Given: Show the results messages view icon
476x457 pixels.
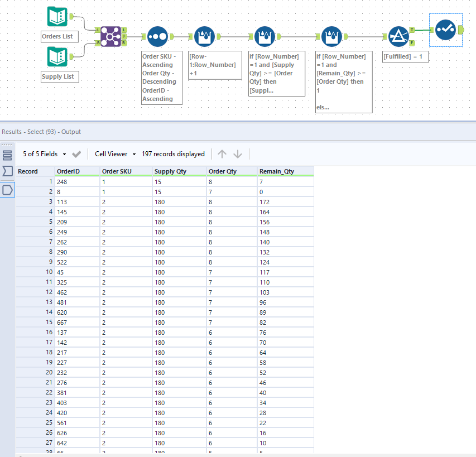Looking at the screenshot, I should tap(8, 154).
